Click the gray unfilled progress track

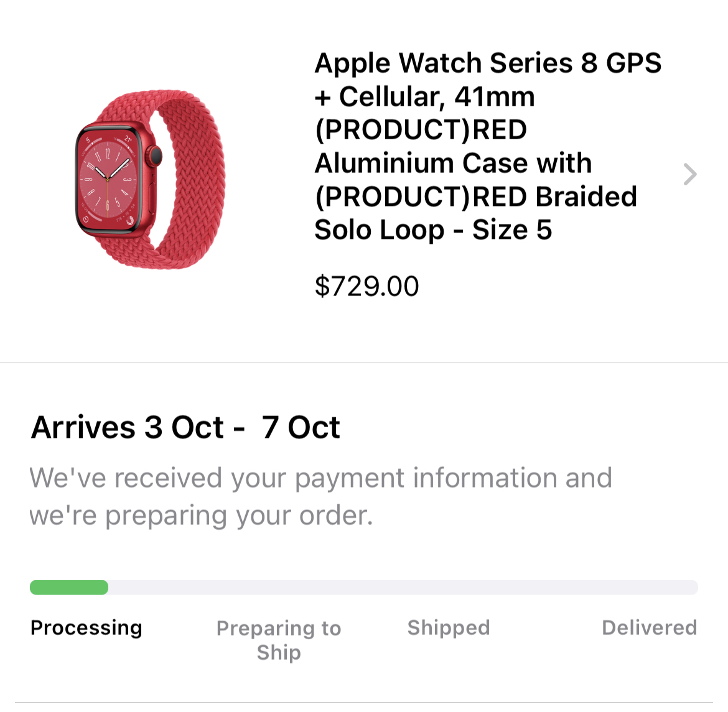403,588
